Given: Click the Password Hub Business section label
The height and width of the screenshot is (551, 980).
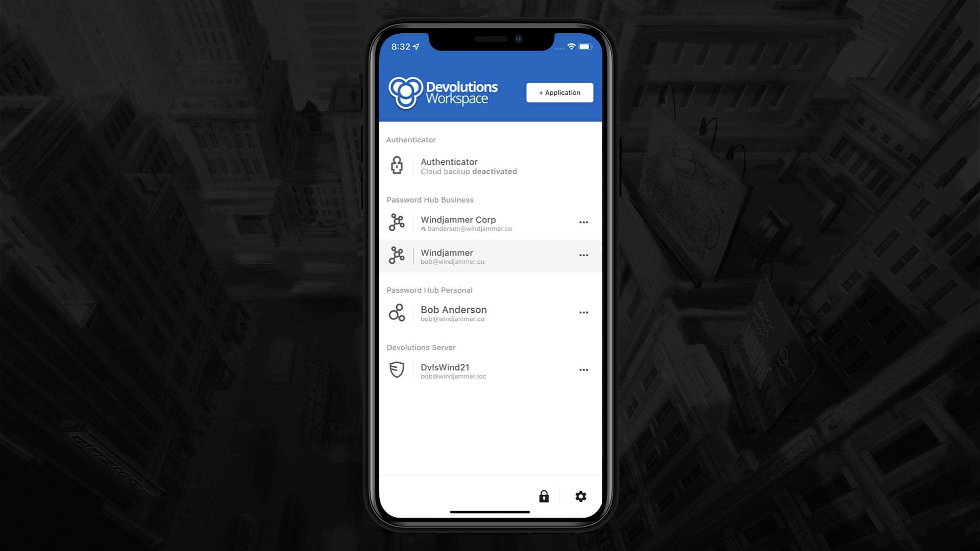Looking at the screenshot, I should [430, 200].
